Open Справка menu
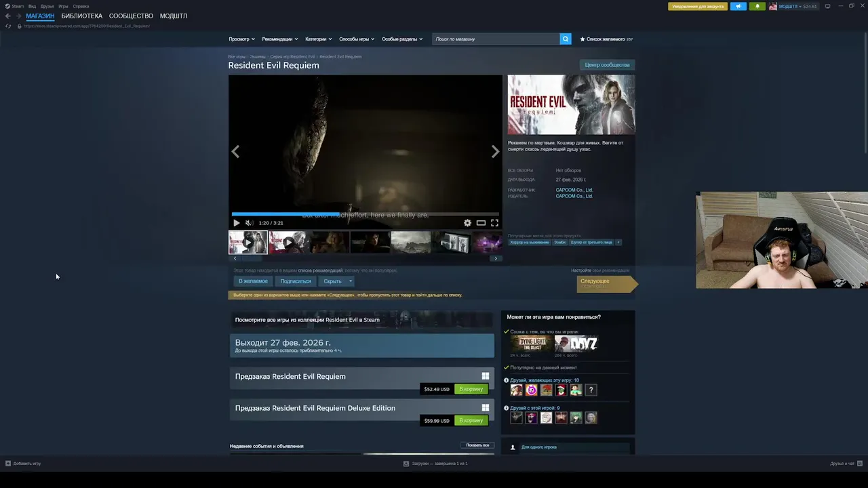 (x=81, y=6)
